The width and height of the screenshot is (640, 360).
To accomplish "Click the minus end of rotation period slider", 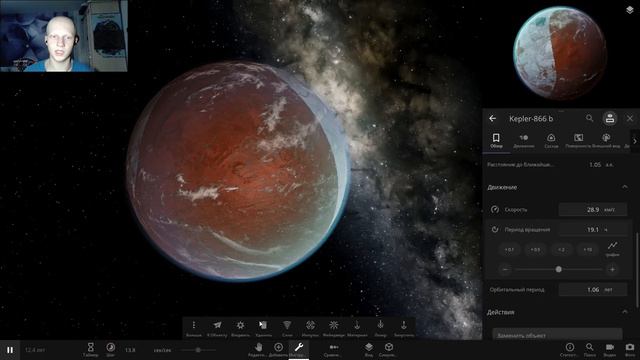I will click(x=505, y=269).
